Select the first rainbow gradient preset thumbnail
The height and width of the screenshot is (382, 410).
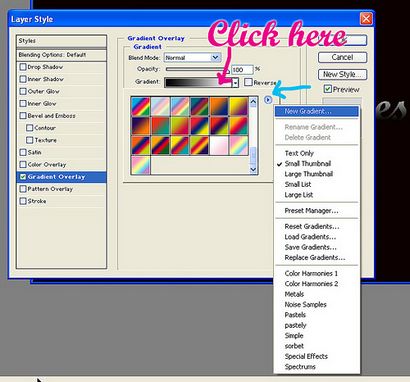pos(141,106)
